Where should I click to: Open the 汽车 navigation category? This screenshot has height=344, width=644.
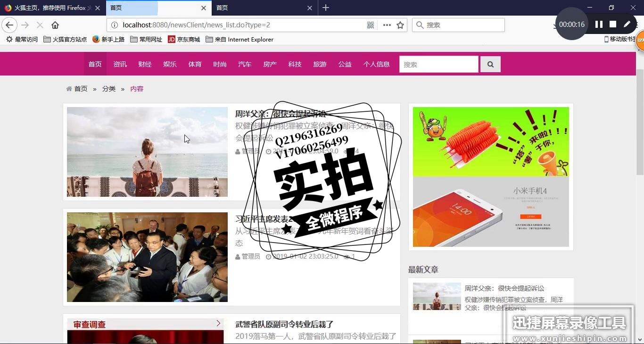coord(245,64)
